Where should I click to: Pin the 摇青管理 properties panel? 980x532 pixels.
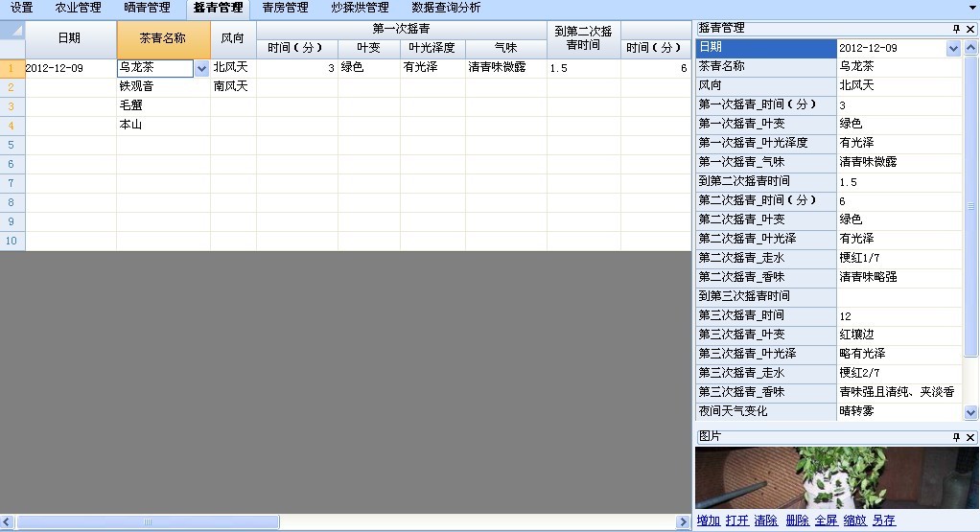[956, 29]
